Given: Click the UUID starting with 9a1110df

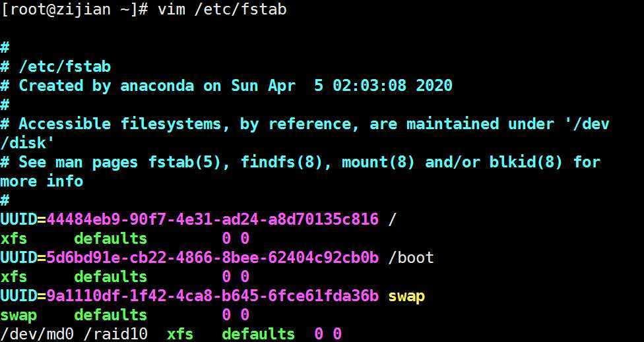Looking at the screenshot, I should tap(212, 296).
